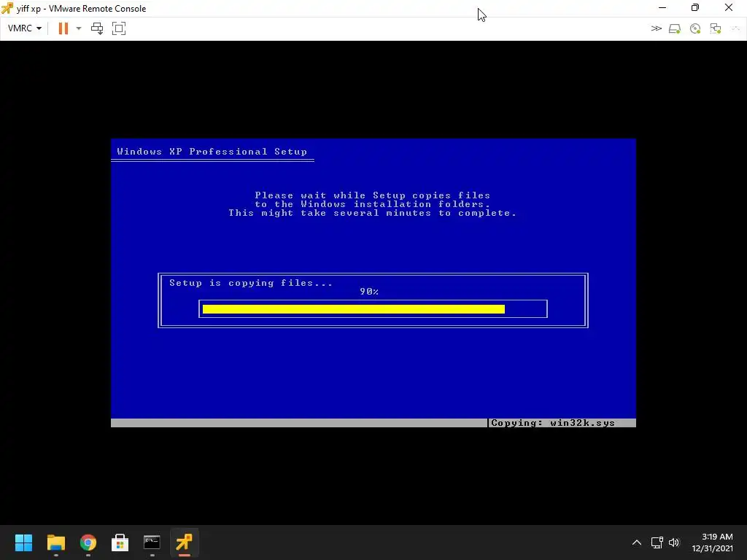Enter full screen mode
Screen dimensions: 747x560
click(119, 28)
